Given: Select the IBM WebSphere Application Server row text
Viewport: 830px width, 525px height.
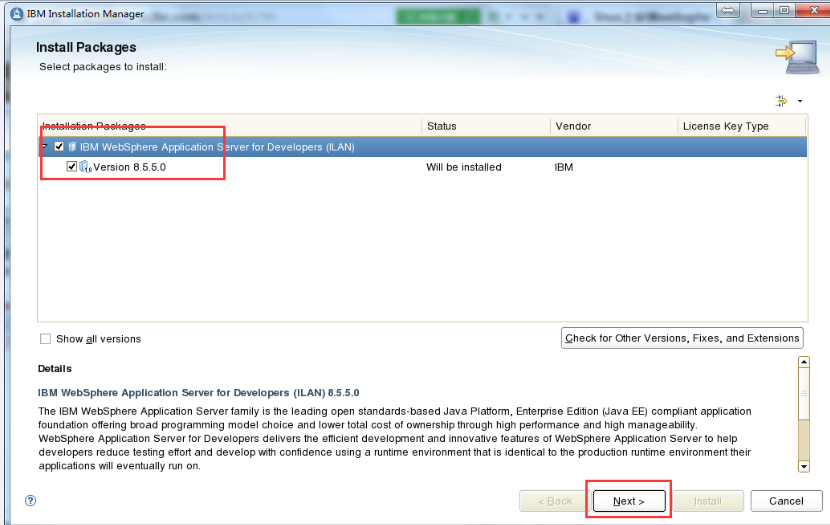Looking at the screenshot, I should point(217,147).
